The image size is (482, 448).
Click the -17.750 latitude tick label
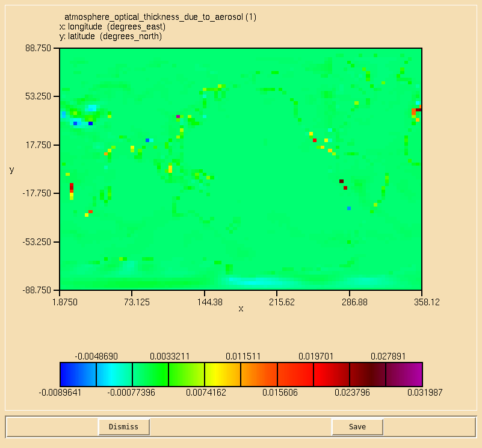tap(37, 193)
